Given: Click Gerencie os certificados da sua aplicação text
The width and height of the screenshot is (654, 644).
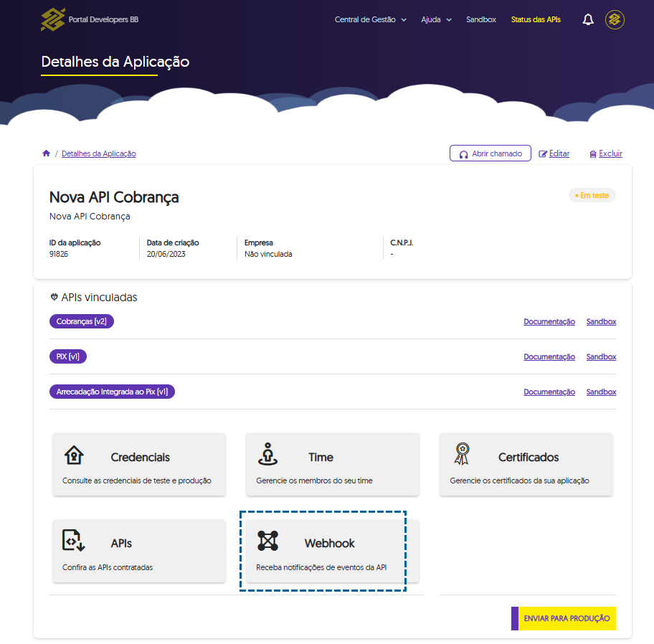Looking at the screenshot, I should 519,480.
